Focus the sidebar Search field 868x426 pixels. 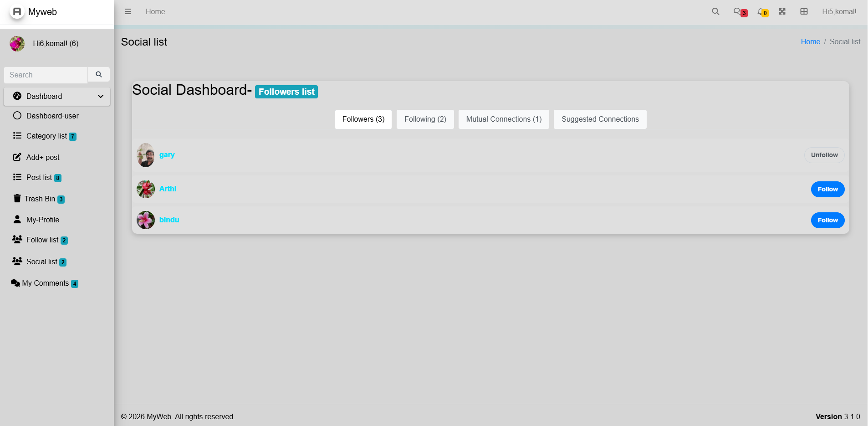coord(46,75)
